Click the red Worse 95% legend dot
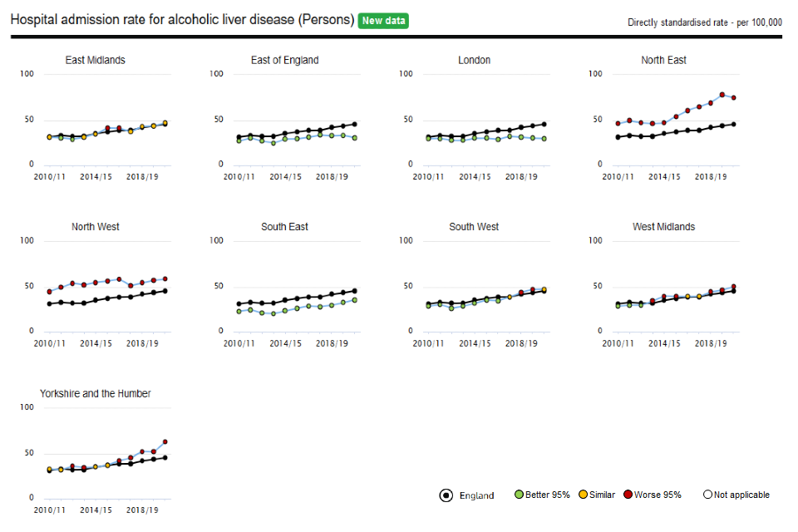Image resolution: width=798 pixels, height=532 pixels. (628, 495)
